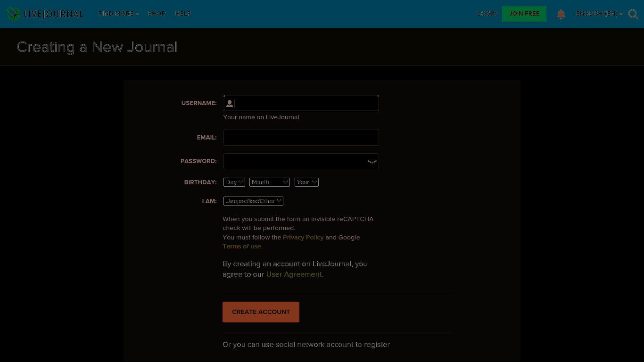Click the Join Free button

tap(524, 14)
